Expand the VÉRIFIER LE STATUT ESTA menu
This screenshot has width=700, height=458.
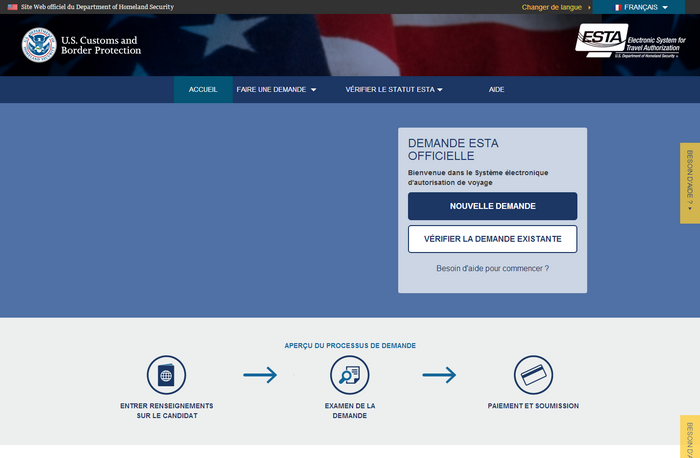[x=394, y=89]
